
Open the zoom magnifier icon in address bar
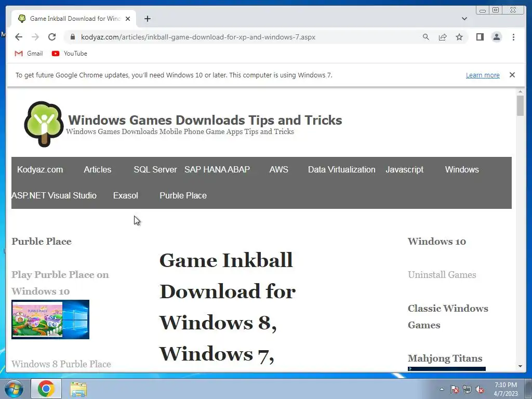coord(426,37)
